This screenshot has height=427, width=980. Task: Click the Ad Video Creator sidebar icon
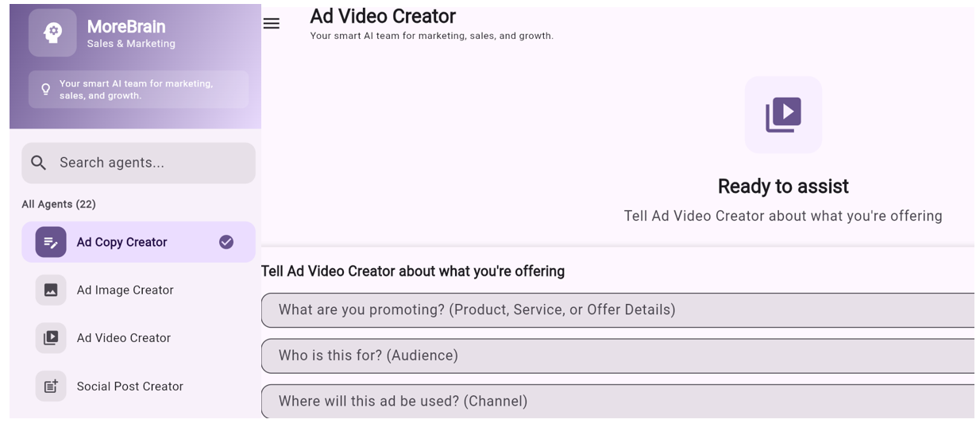coord(51,338)
